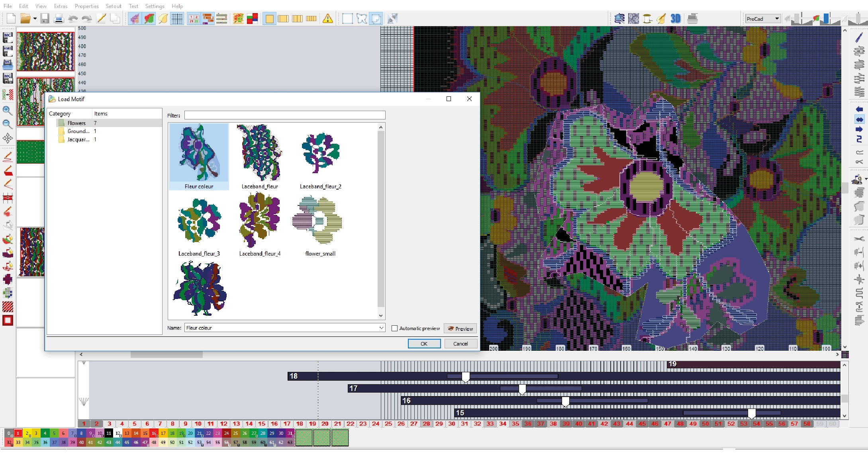Screen dimensions: 868x475
Task: Toggle the purple leaf pattern view
Action: pos(135,18)
